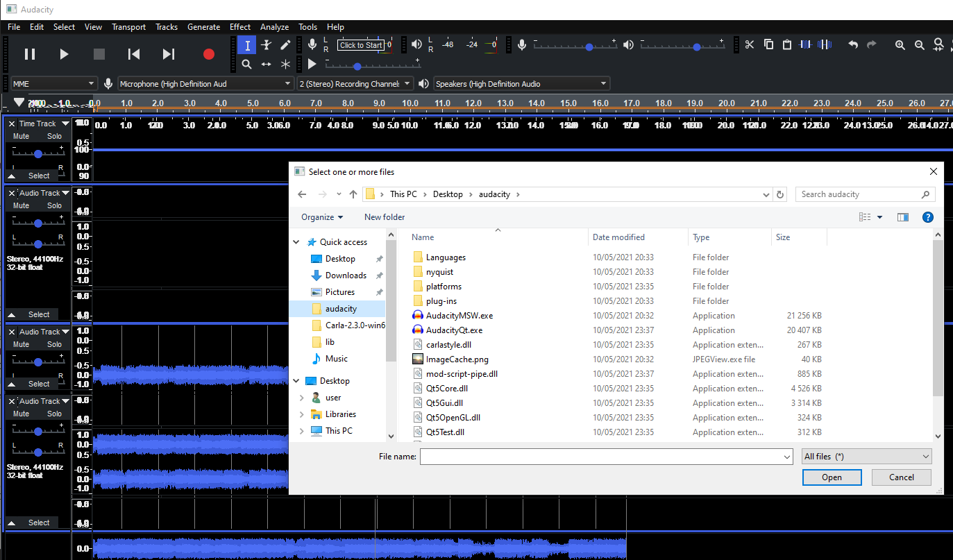This screenshot has width=953, height=560.
Task: Select the Draw pencil tool
Action: tap(285, 45)
